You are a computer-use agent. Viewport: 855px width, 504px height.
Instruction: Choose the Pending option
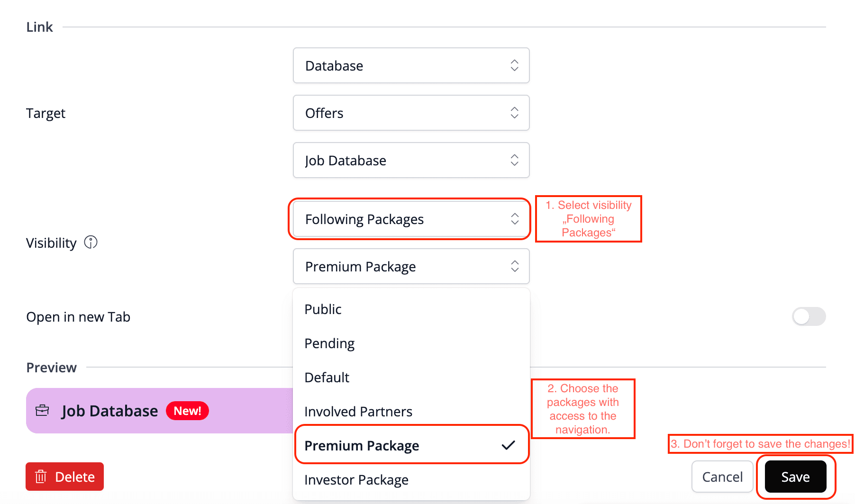point(329,343)
